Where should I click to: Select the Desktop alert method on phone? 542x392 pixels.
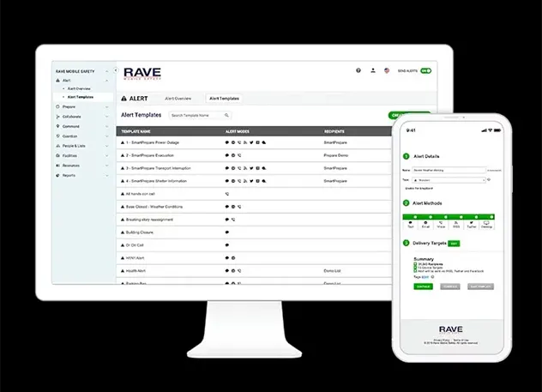coord(487,224)
